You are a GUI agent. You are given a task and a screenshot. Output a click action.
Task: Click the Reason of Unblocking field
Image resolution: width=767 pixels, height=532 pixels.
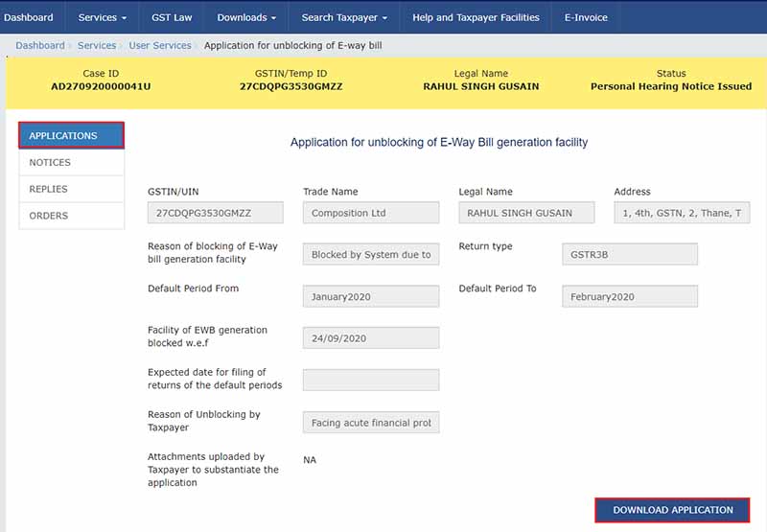pos(371,423)
